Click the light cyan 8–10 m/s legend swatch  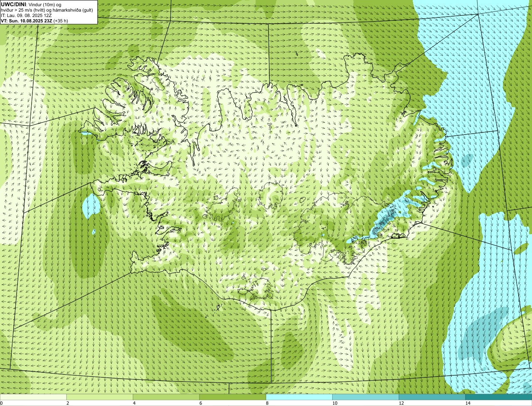click(x=299, y=397)
